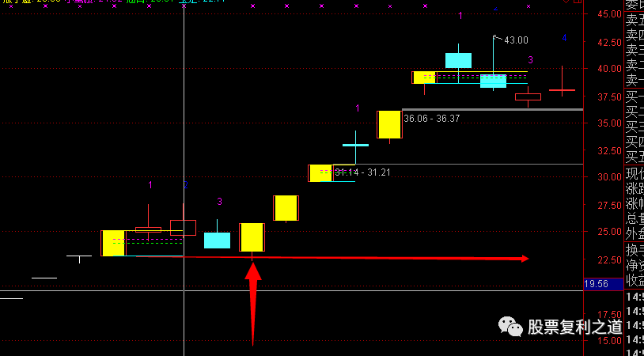Select the flag marker beside the 43.00 label
This screenshot has height=356, width=644.
[x=497, y=38]
